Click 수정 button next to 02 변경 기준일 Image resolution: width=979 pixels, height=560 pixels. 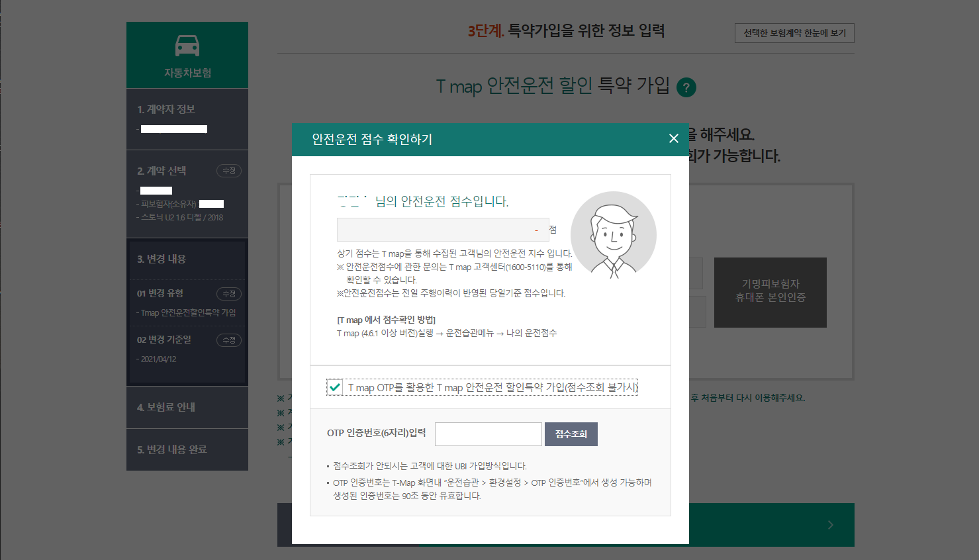tap(229, 340)
